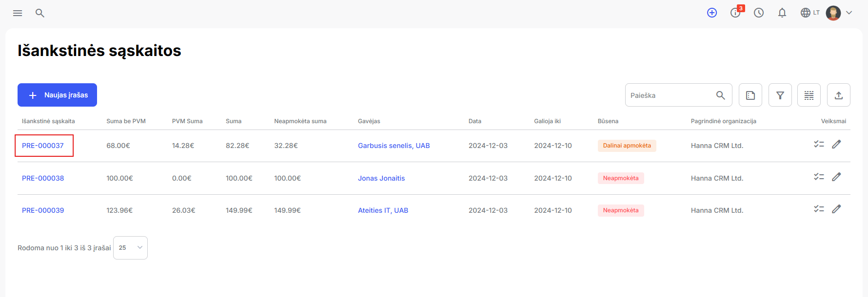Click the 82.28€ total amount

click(x=237, y=146)
